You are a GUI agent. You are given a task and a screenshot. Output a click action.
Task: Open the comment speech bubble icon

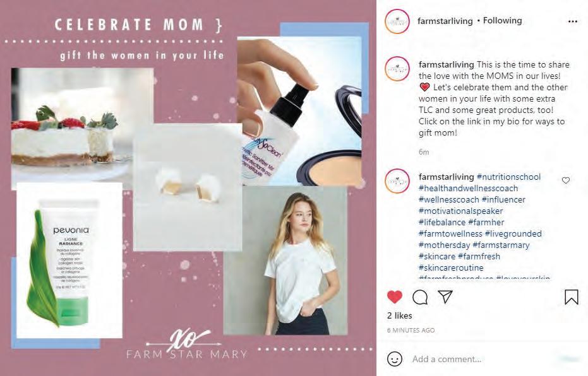click(419, 297)
